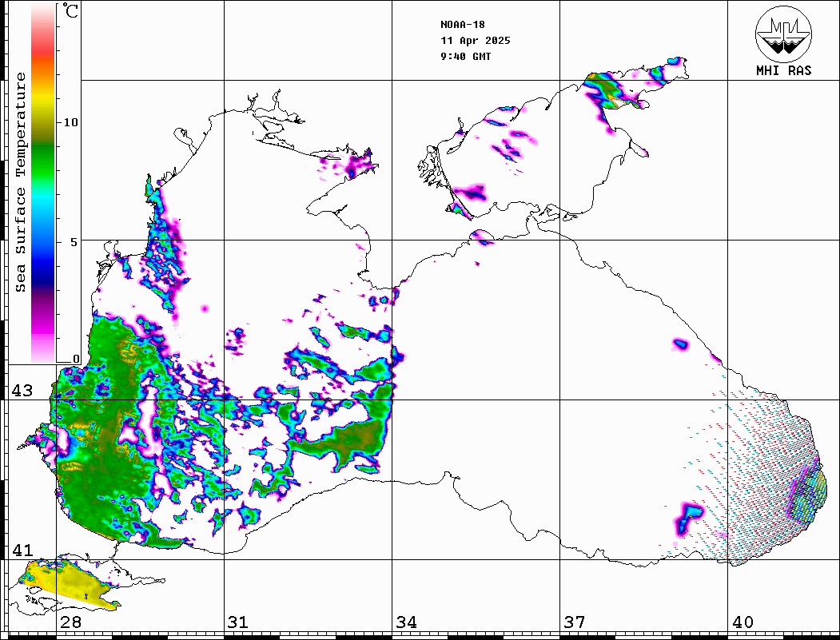Click the temperature color scale bar

coord(43,183)
